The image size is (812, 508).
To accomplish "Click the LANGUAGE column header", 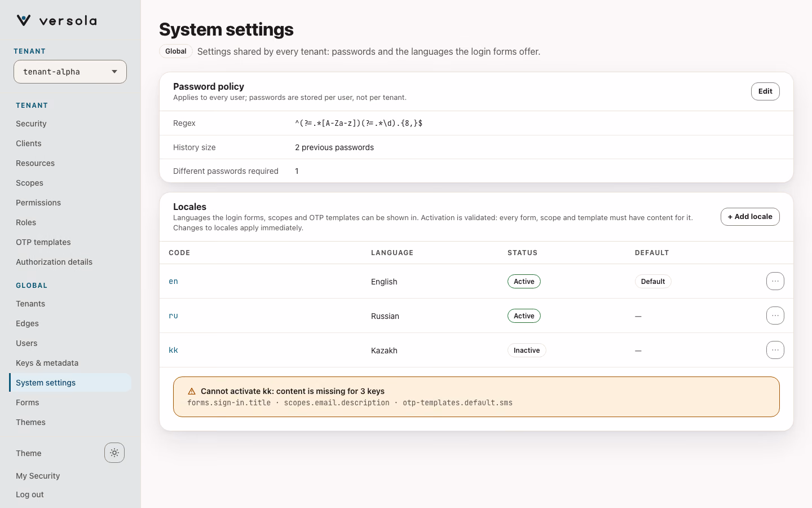I will click(x=392, y=253).
